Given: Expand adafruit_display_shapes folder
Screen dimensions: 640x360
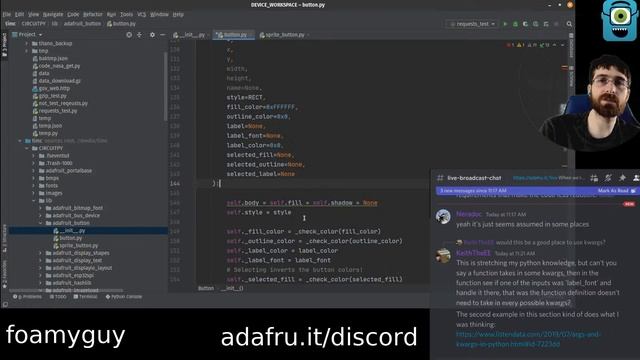Looking at the screenshot, I should 40,253.
